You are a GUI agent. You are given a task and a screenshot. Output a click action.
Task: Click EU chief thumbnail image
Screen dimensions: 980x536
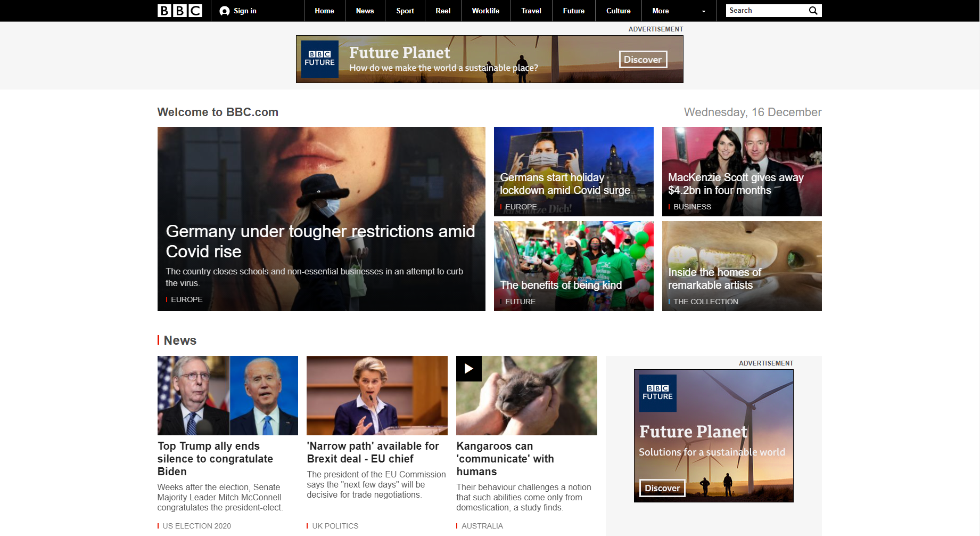pyautogui.click(x=377, y=395)
